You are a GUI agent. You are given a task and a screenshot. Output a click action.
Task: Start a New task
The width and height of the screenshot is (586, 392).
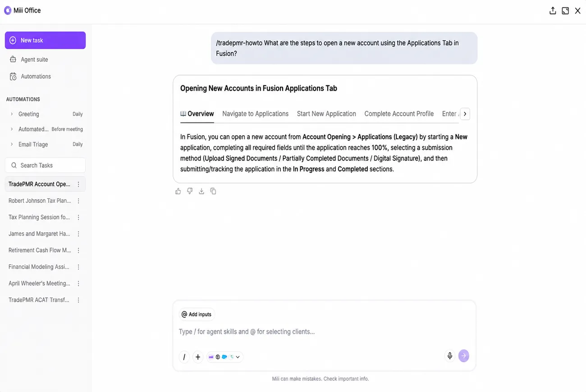[45, 40]
